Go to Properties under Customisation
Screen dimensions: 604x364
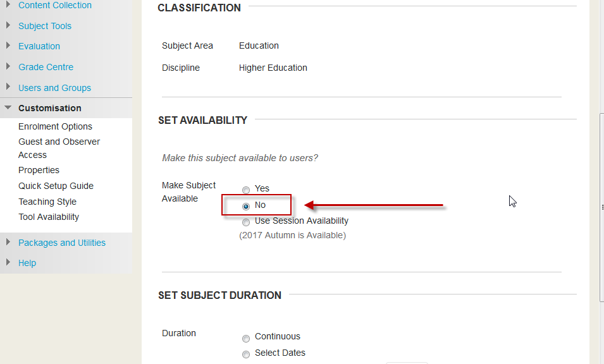coord(39,170)
